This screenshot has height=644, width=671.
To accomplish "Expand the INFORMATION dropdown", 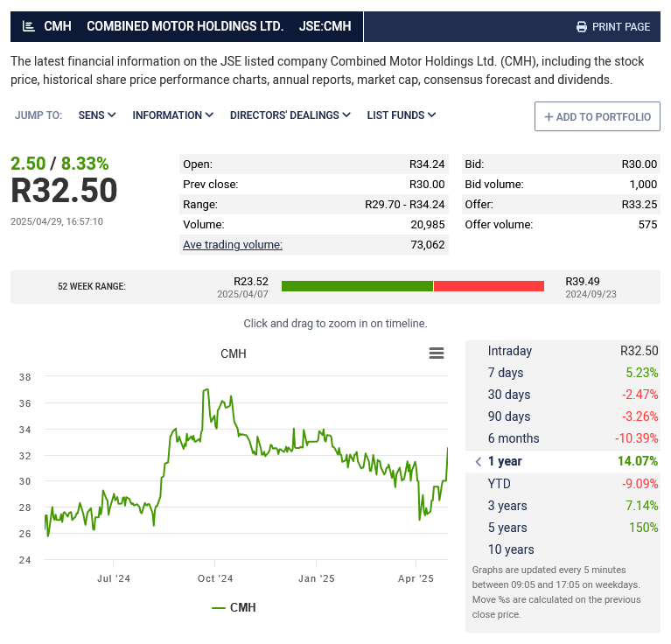I will click(x=173, y=115).
